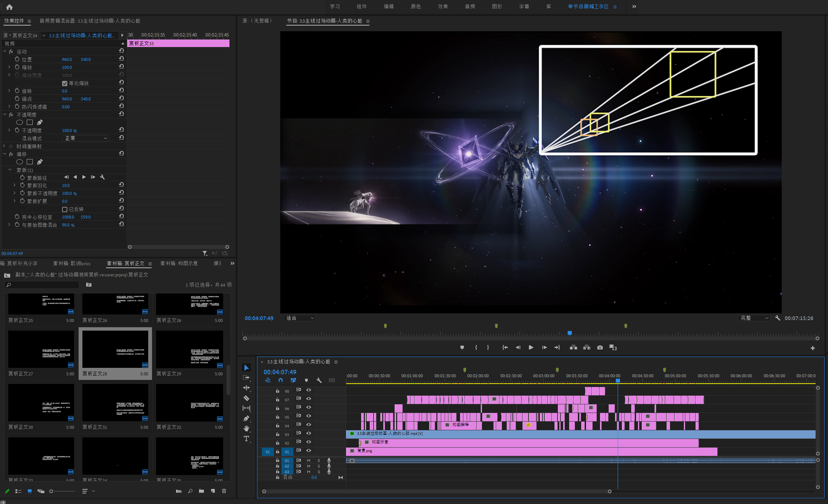The image size is (828, 504).
Task: Click Export Frame camera icon
Action: click(x=600, y=348)
